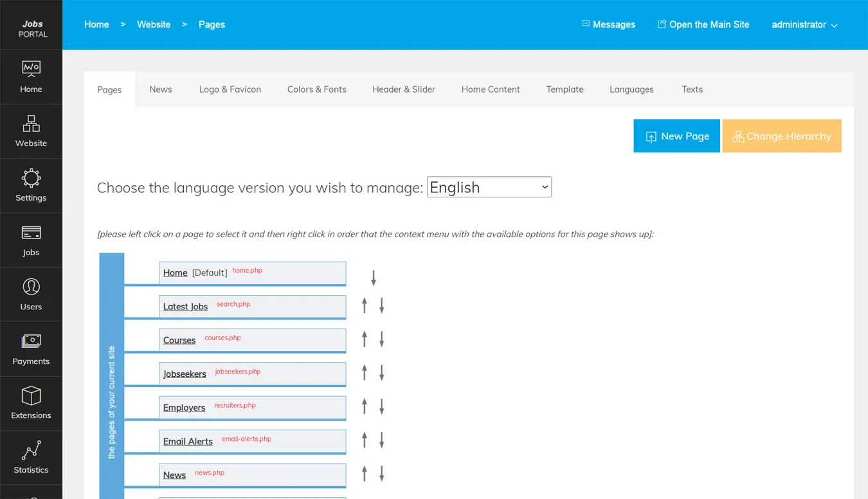The width and height of the screenshot is (868, 499).
Task: Move Employers page down
Action: (x=381, y=406)
